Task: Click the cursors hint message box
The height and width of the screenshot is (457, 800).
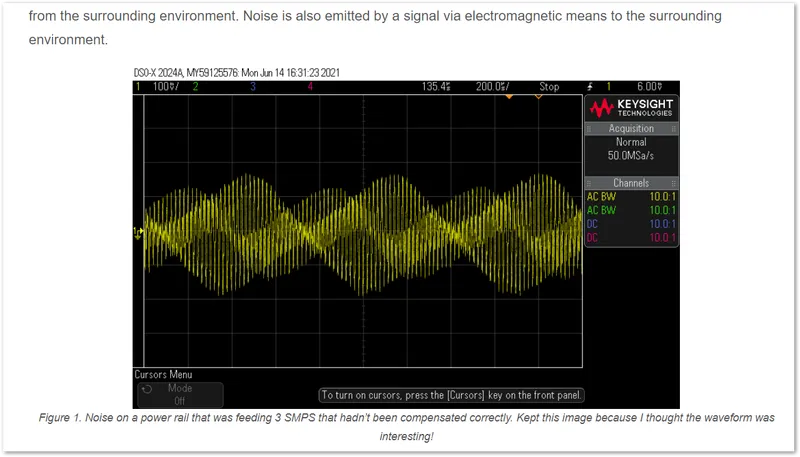Action: tap(451, 395)
